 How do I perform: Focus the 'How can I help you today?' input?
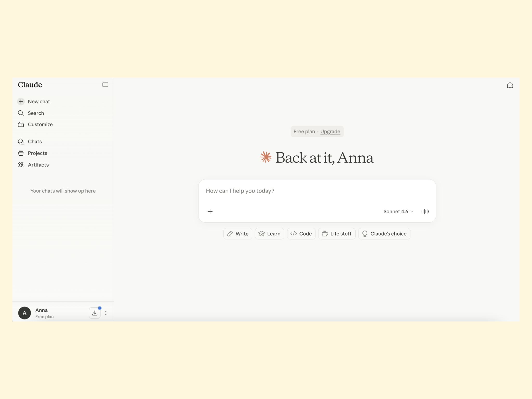(317, 191)
